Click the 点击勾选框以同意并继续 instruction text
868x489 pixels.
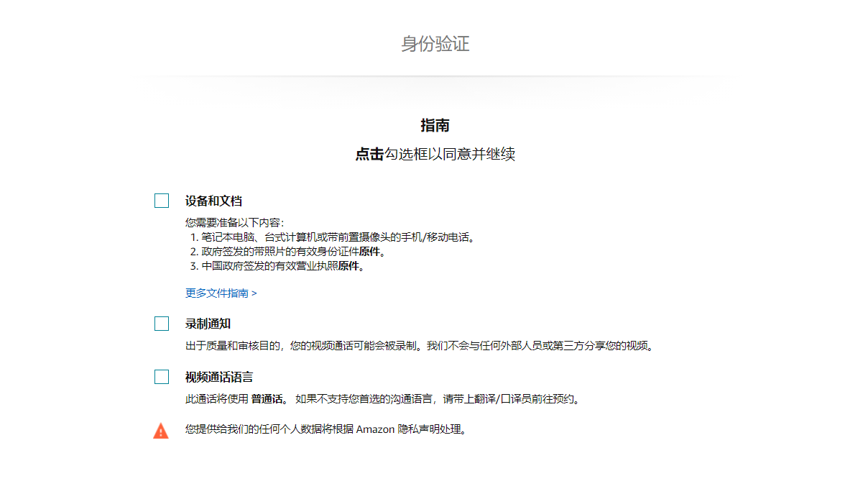coord(435,154)
